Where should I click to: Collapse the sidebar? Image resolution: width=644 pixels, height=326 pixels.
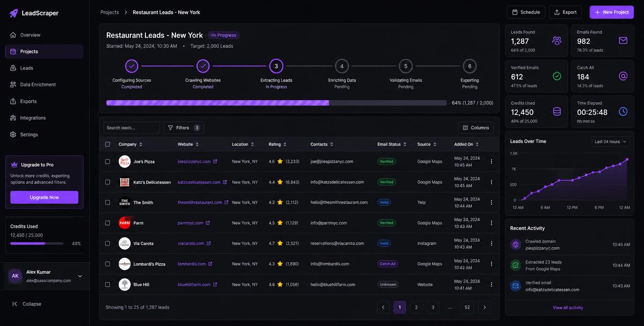pyautogui.click(x=27, y=304)
